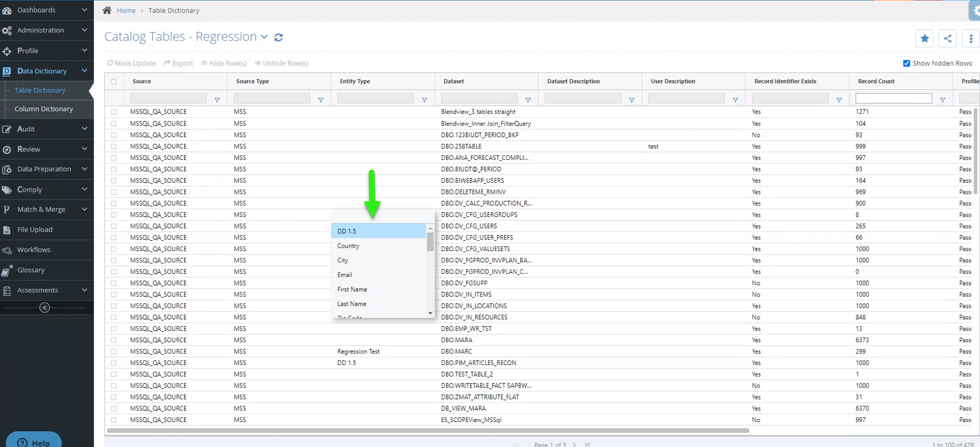Click the Hide Row(s) button

[224, 63]
